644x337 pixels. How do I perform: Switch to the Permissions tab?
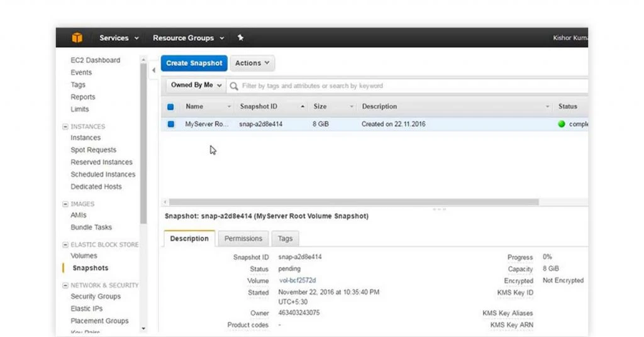click(x=243, y=238)
